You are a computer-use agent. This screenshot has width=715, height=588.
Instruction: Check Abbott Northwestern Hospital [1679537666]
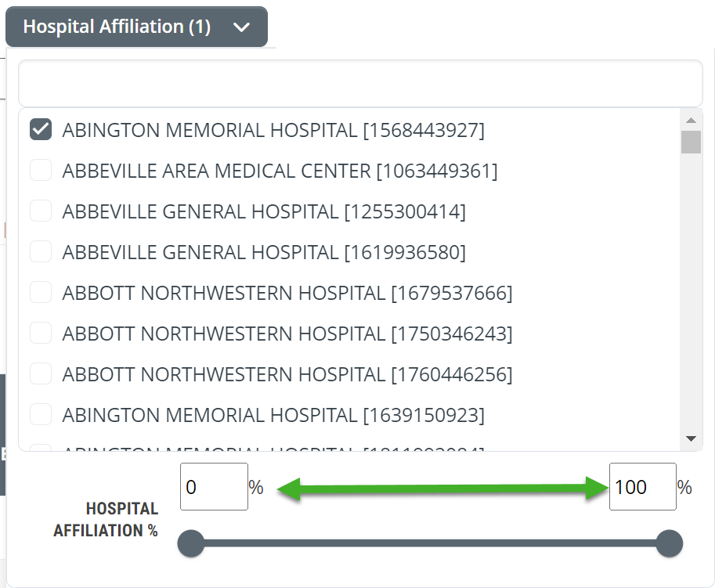pyautogui.click(x=41, y=292)
